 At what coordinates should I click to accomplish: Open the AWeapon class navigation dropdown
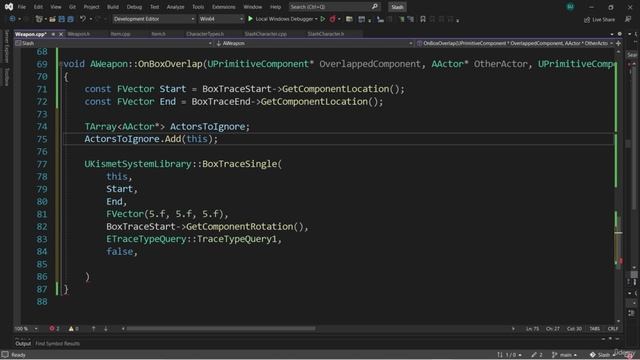pyautogui.click(x=313, y=43)
